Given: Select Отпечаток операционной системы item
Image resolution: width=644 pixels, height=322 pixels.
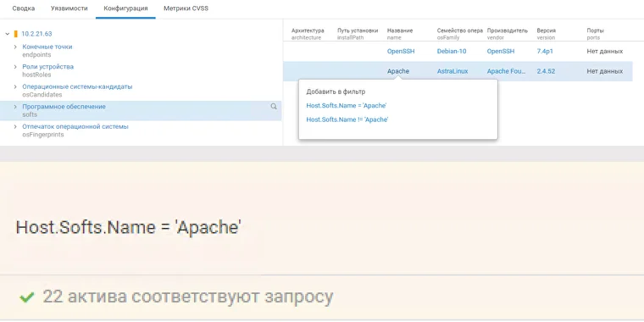Looking at the screenshot, I should (75, 126).
